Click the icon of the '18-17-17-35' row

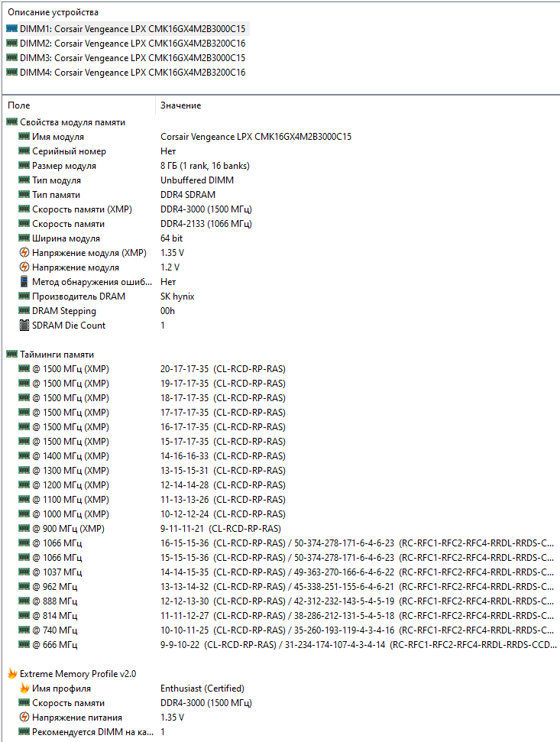(24, 397)
